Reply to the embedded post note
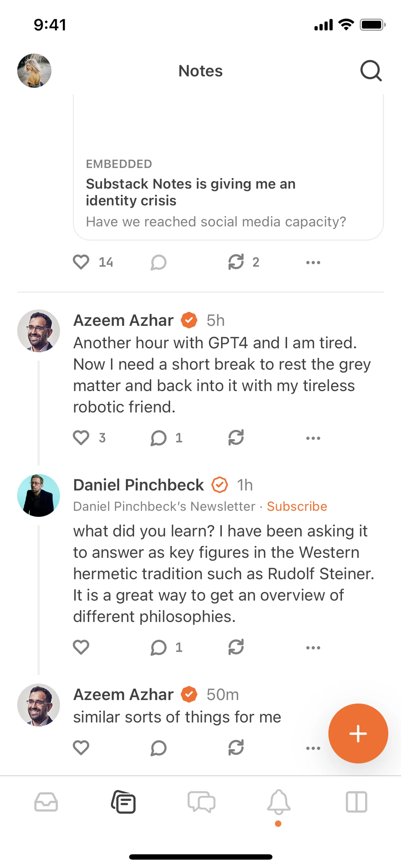This screenshot has height=868, width=401. coord(158,262)
